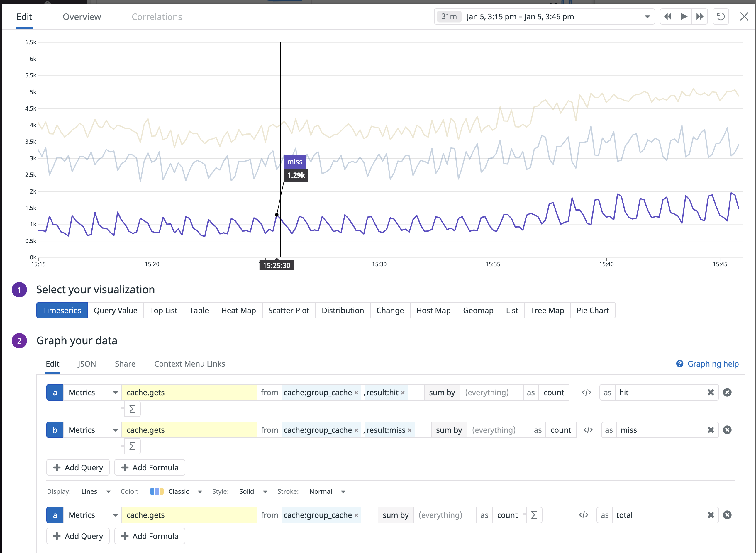Open the Graphing help link
Screen dimensions: 756x553
[x=707, y=364]
